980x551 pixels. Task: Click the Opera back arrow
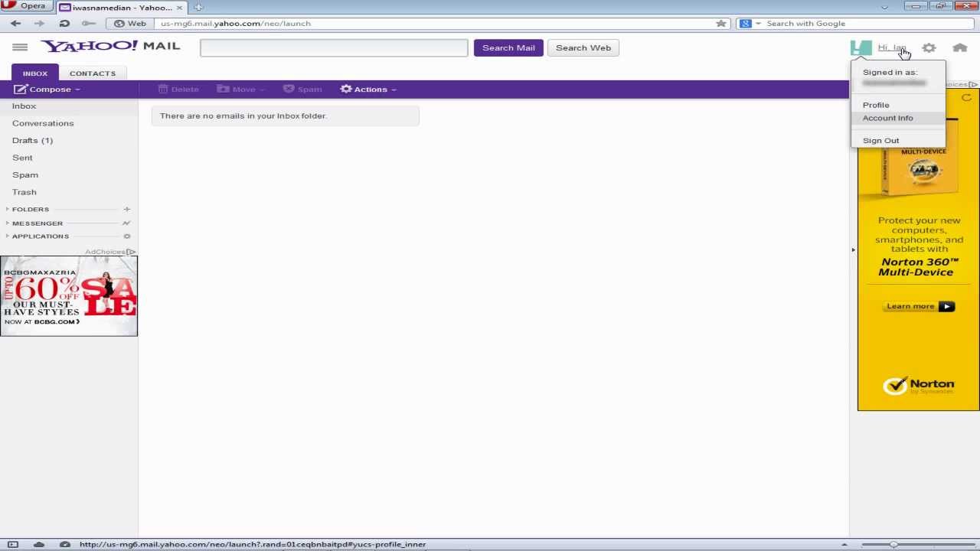(x=16, y=24)
